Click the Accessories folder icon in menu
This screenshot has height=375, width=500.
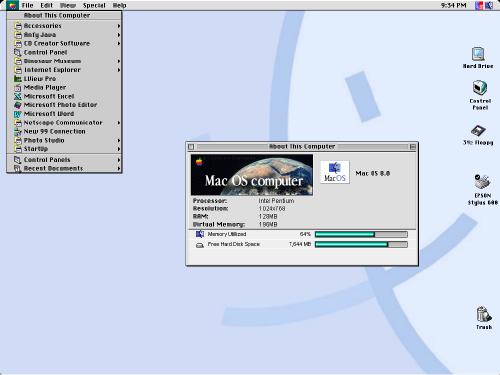[18, 26]
